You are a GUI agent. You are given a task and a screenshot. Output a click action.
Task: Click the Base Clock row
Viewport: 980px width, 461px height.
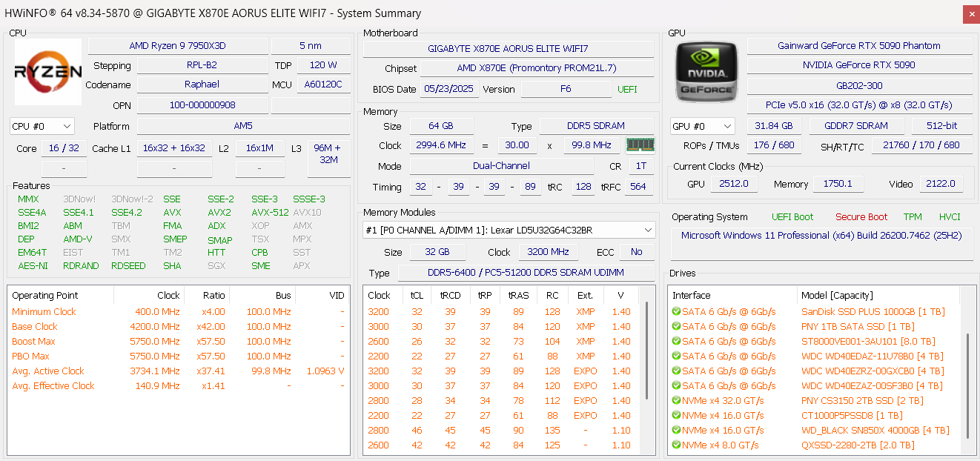178,326
